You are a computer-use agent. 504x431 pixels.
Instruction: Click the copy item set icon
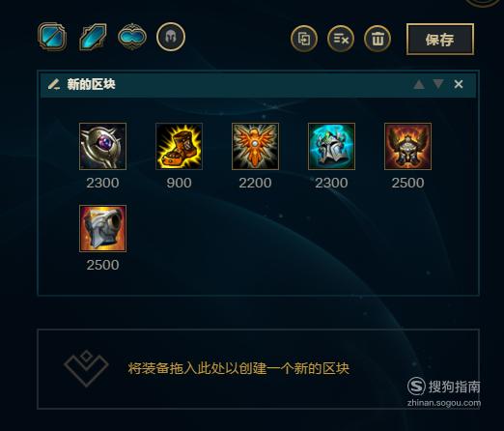click(304, 39)
